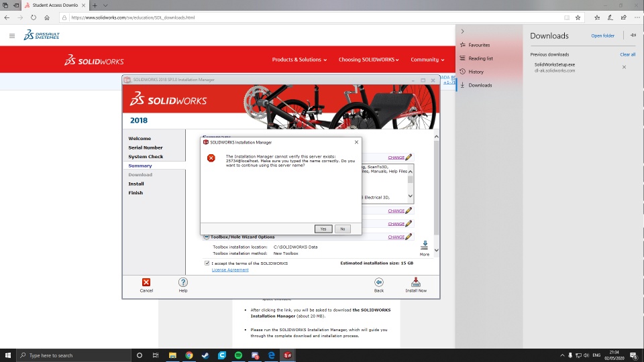Screen dimensions: 644x362
Task: Toggle accept SOLIDWORKS terms checkbox
Action: point(207,263)
